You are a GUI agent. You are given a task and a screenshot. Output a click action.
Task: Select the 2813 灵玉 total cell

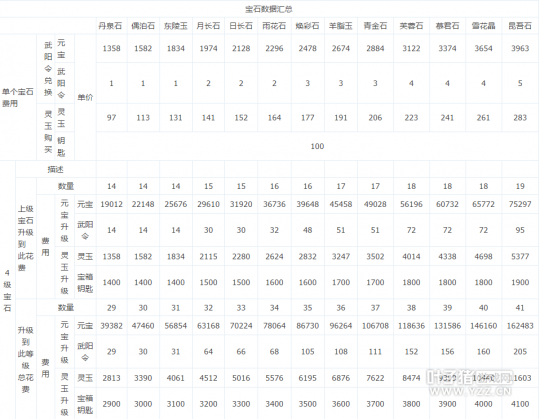pyautogui.click(x=111, y=378)
